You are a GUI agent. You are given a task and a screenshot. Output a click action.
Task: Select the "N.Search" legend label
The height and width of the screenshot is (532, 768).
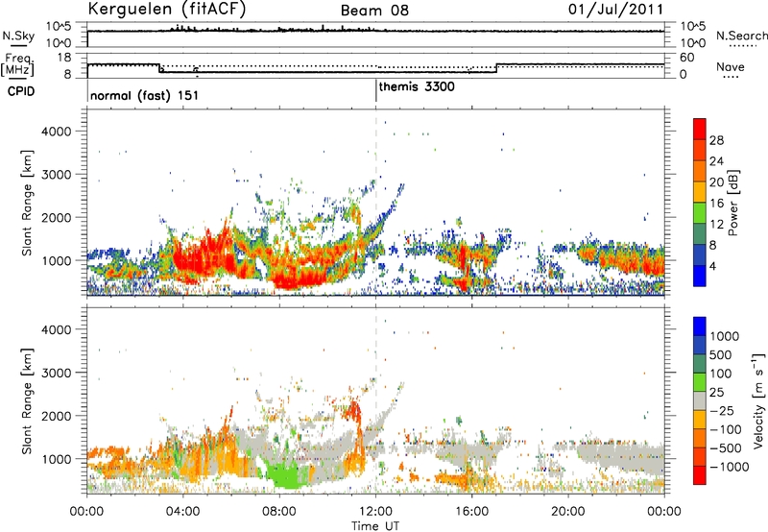click(x=742, y=36)
